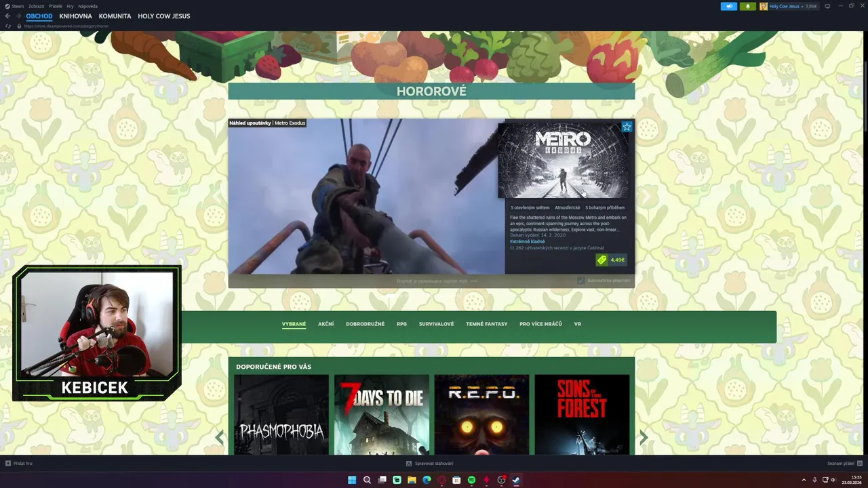Click the 4,49€ price button
Viewport: 868px width, 488px height.
(617, 260)
